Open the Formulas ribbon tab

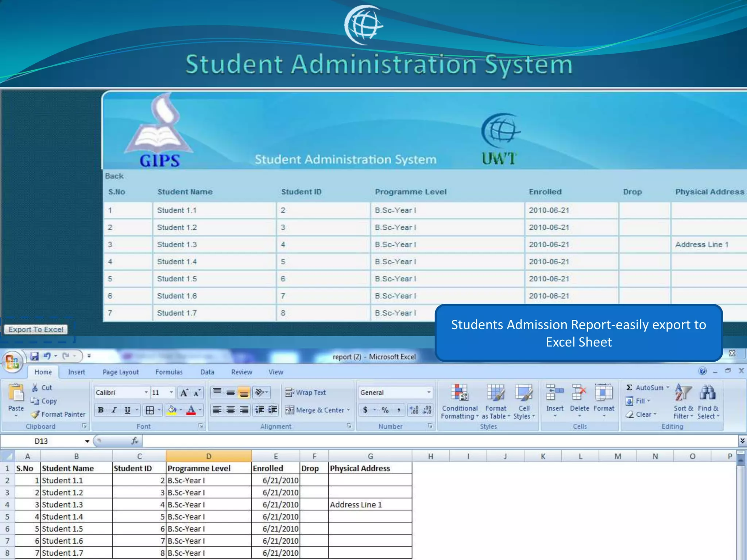point(169,372)
